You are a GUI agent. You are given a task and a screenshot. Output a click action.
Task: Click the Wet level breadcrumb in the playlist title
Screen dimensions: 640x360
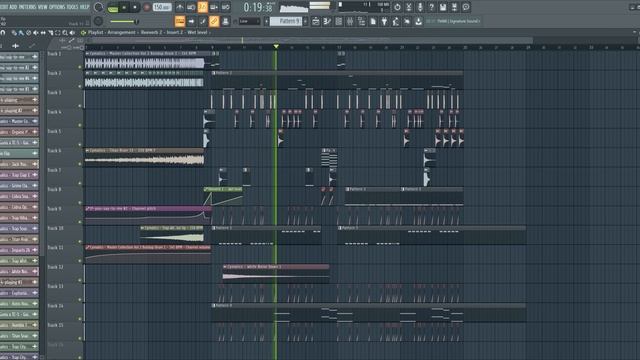[197, 32]
